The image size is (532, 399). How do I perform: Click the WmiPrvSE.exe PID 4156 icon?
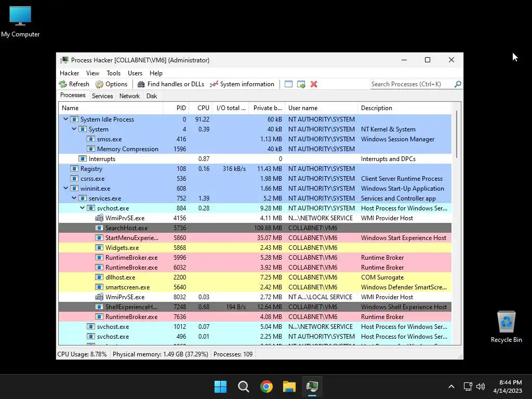99,218
